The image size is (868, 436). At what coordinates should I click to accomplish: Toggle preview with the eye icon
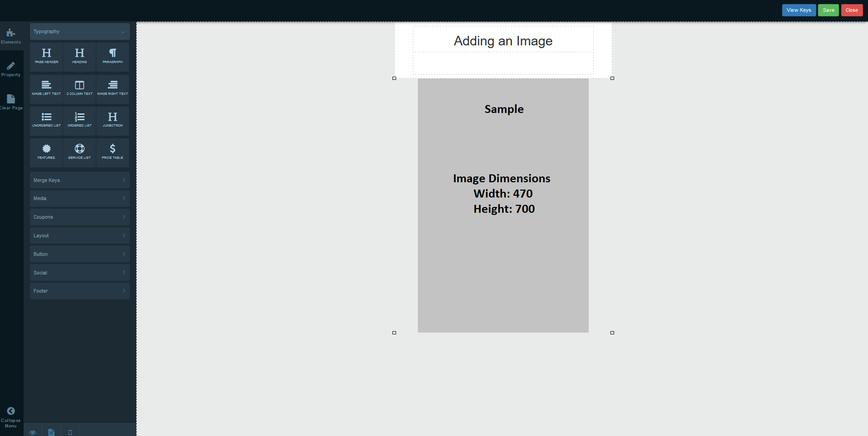(x=33, y=432)
